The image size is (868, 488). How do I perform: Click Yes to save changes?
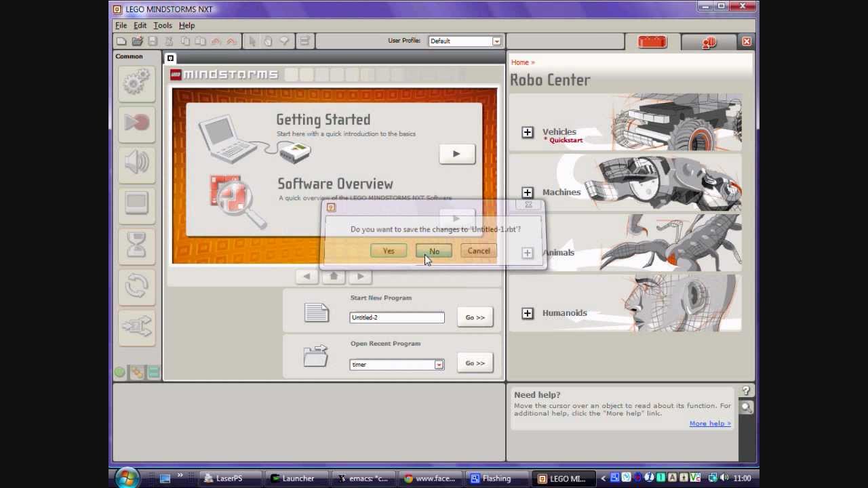(x=389, y=251)
